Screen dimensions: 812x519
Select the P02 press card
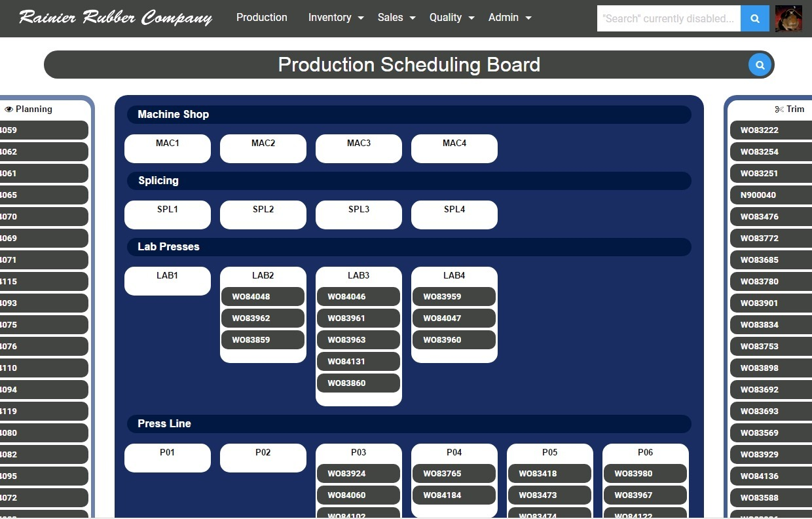(263, 458)
